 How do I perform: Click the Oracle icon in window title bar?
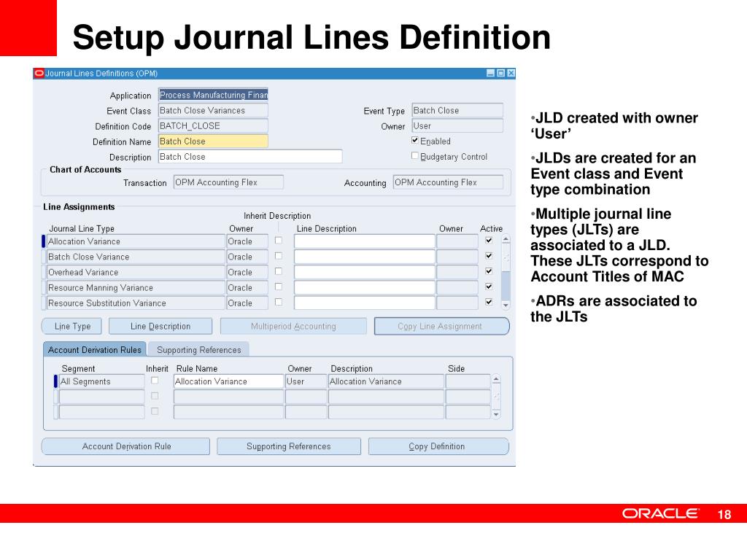coord(39,74)
